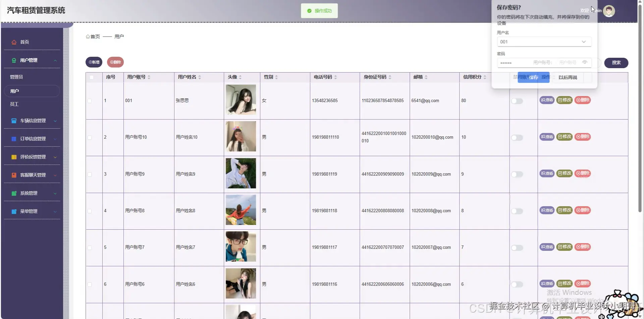Edit the user 张思思 row

(x=565, y=100)
